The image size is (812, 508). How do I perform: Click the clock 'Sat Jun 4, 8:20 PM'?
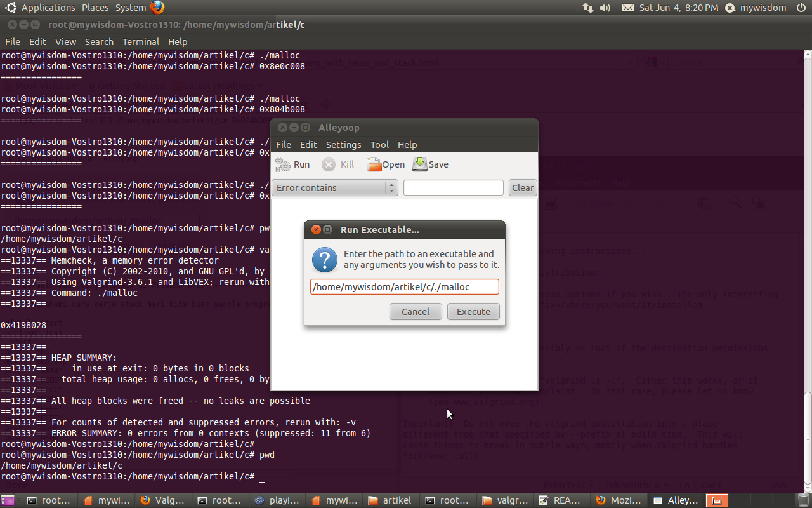[x=679, y=8]
